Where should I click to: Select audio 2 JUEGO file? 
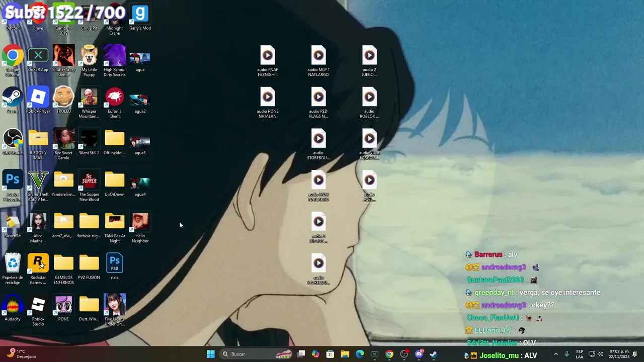[369, 61]
